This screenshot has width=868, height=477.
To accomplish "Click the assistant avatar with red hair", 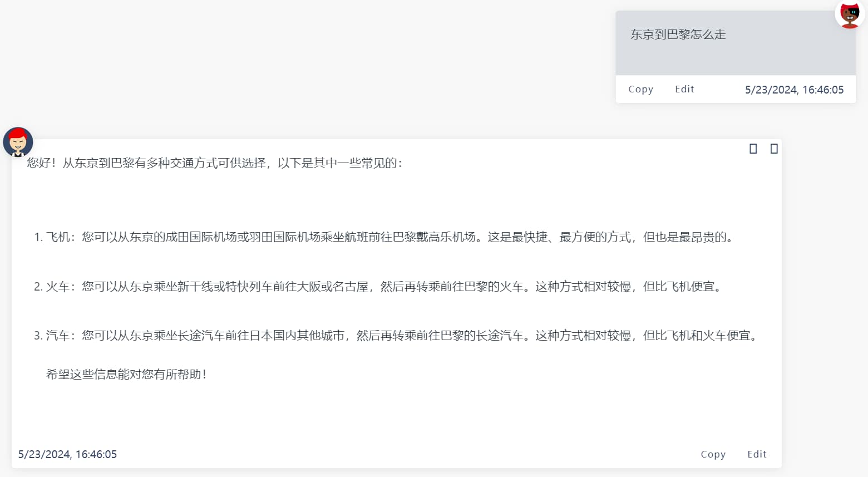I will pyautogui.click(x=18, y=142).
